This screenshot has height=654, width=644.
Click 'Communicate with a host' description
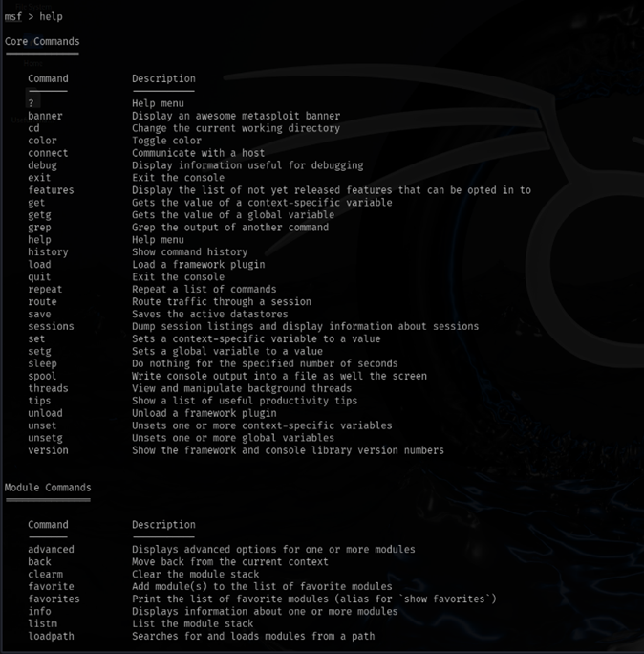click(199, 153)
